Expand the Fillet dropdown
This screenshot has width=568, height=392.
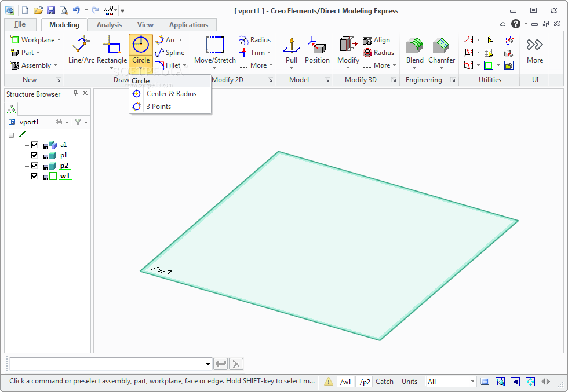[x=185, y=65]
